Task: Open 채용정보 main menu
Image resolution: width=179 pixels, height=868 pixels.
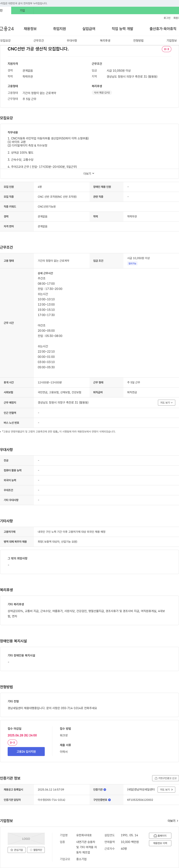Action: pos(30,29)
